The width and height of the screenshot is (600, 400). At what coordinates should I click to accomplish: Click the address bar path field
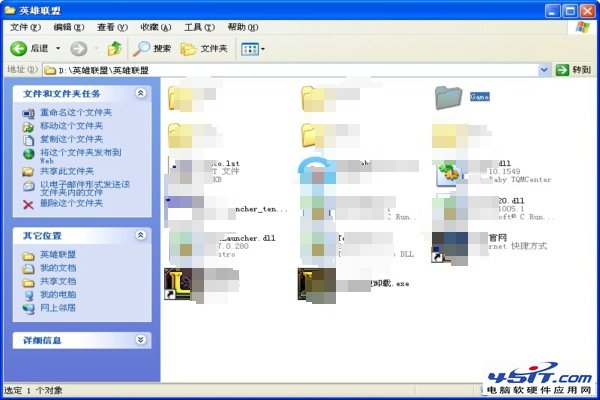pos(291,70)
